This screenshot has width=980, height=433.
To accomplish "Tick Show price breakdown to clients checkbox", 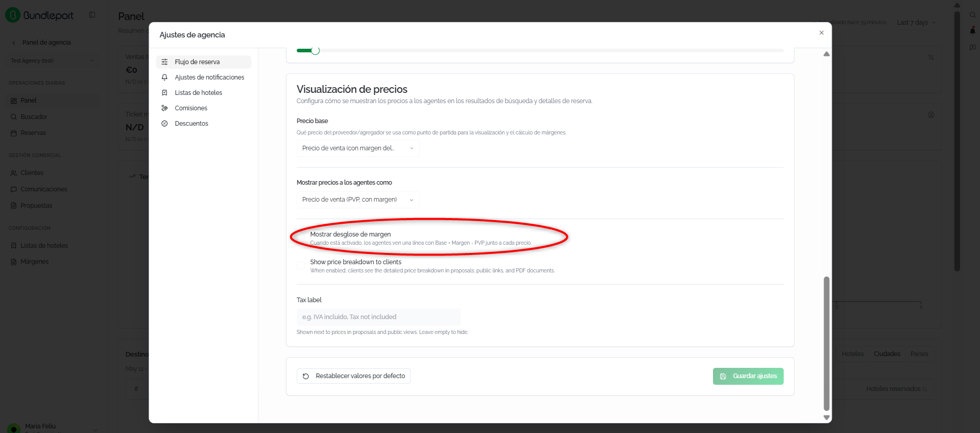I will (x=301, y=265).
